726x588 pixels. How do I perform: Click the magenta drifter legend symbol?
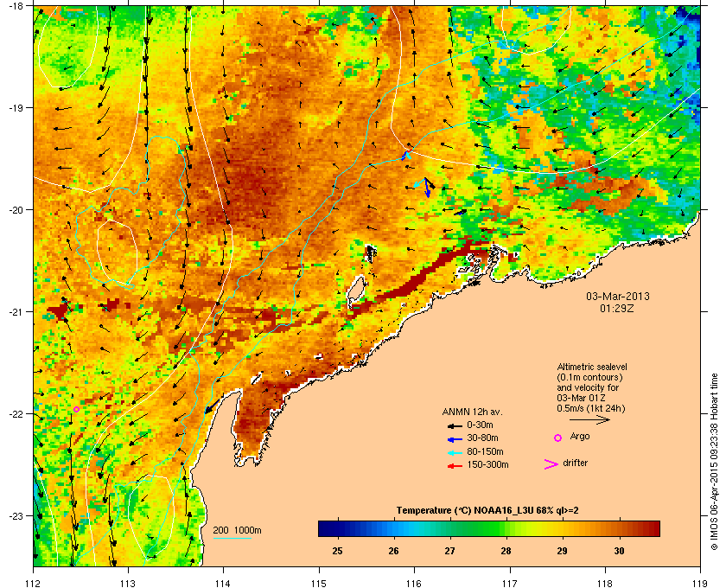point(551,464)
